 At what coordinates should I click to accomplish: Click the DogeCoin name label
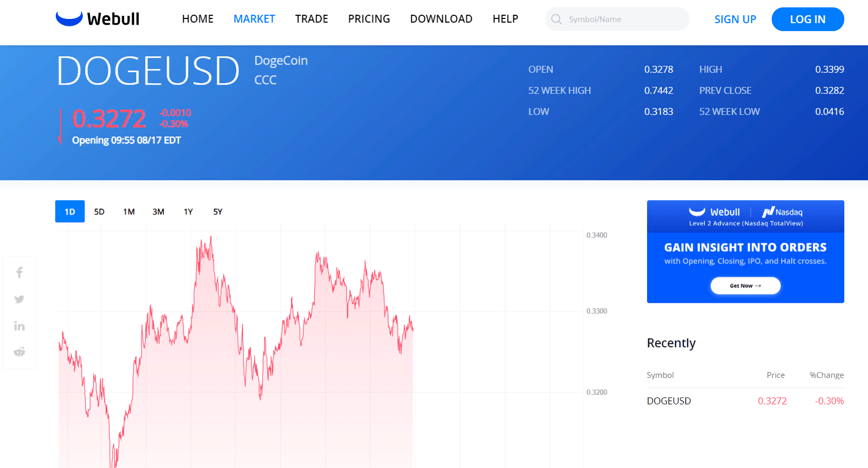[x=281, y=61]
